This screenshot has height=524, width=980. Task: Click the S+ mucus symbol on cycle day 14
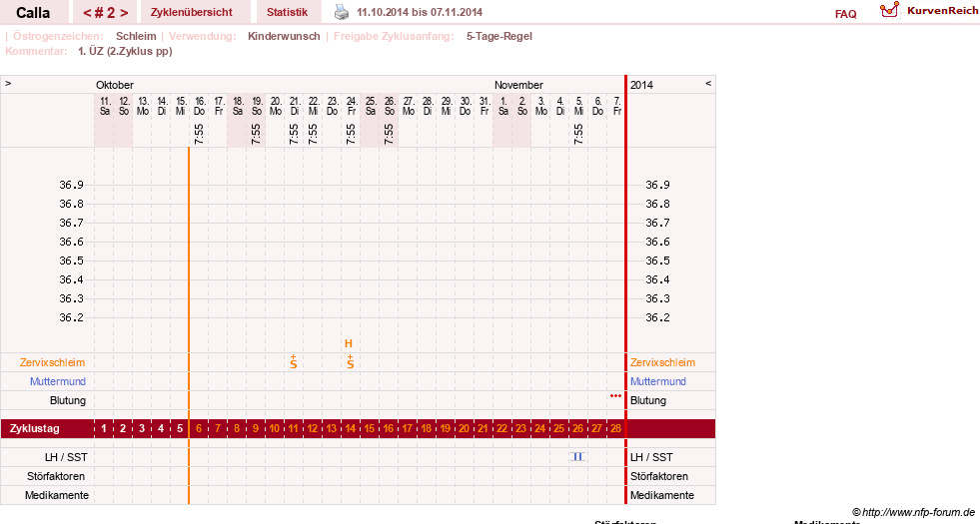point(350,361)
